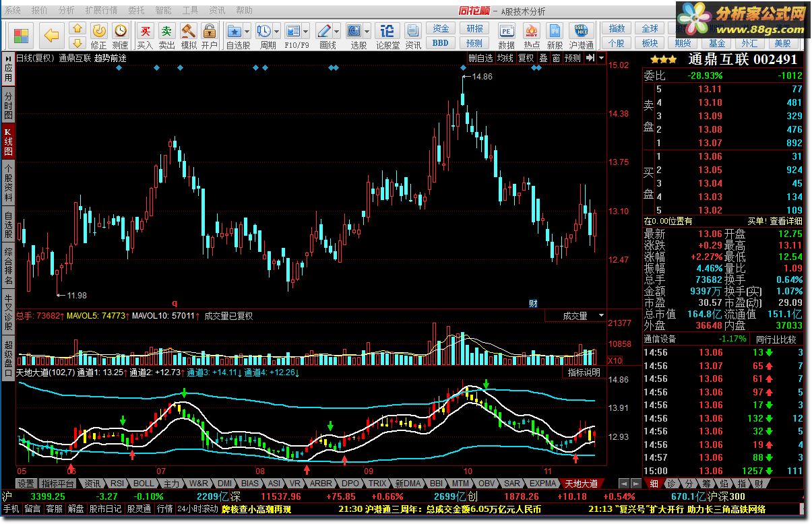Open the 扩展行情 menu
Image resolution: width=812 pixels, height=524 pixels.
101,11
